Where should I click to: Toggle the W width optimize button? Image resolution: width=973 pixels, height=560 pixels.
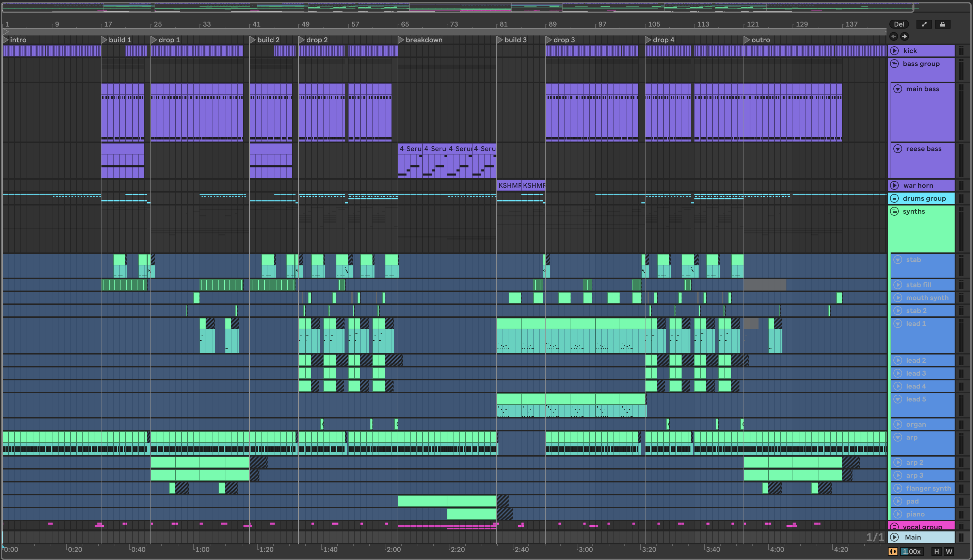tap(949, 551)
